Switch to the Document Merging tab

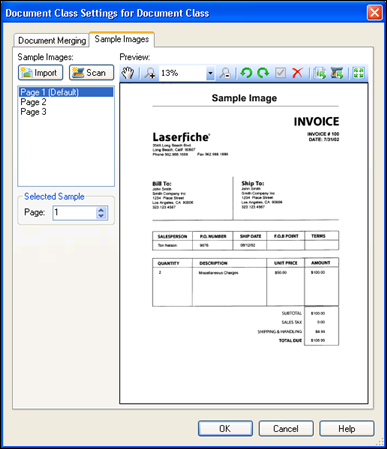(x=52, y=41)
